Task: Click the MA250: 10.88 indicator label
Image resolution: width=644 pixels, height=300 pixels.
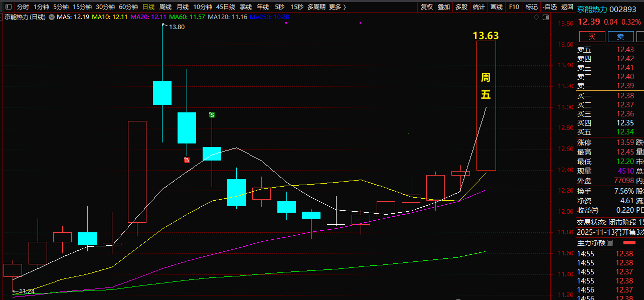Action: point(269,17)
